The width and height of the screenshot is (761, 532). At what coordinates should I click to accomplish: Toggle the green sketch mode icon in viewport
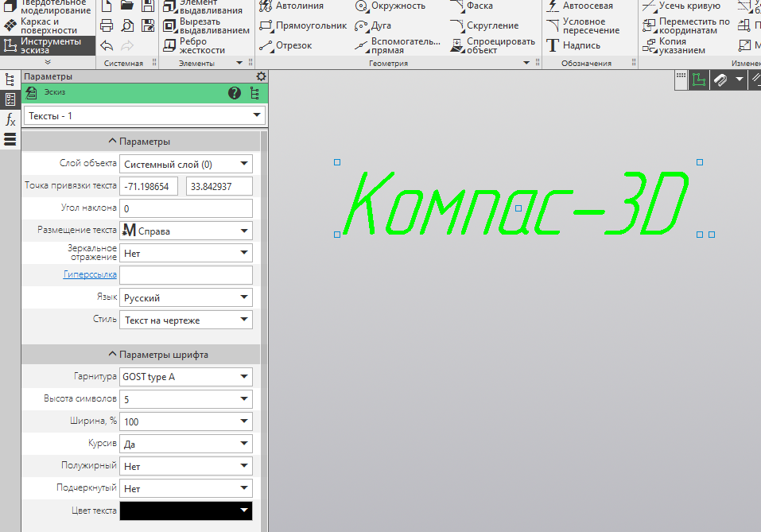click(699, 80)
